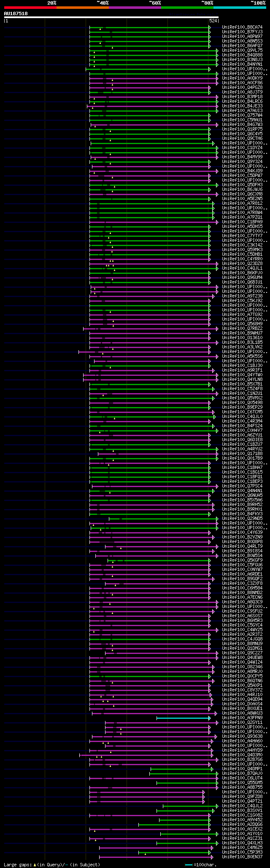
Task: Select hit label UniRef100_C1DYZ4
Action: pos(242,147)
